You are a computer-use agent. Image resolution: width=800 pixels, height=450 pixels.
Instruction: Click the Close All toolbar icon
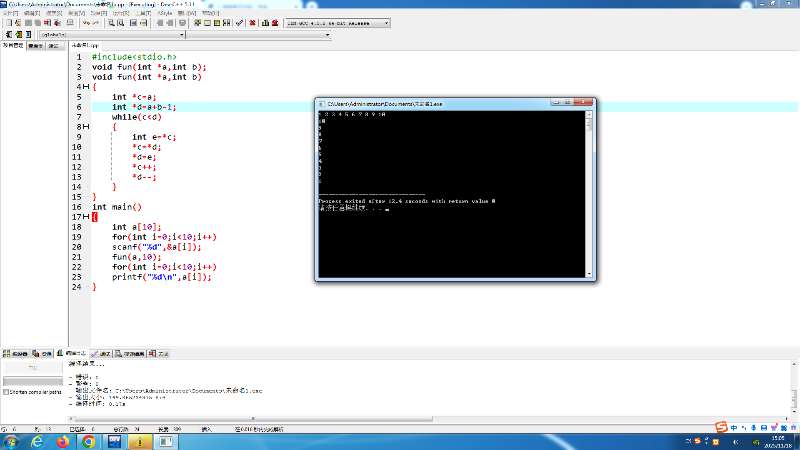[x=57, y=23]
